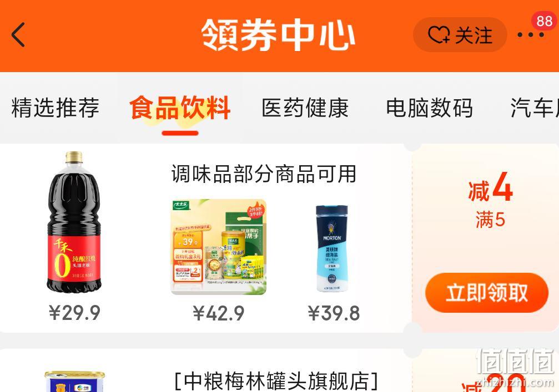Open the Morton sea salt product image
The height and width of the screenshot is (392, 559).
point(332,248)
